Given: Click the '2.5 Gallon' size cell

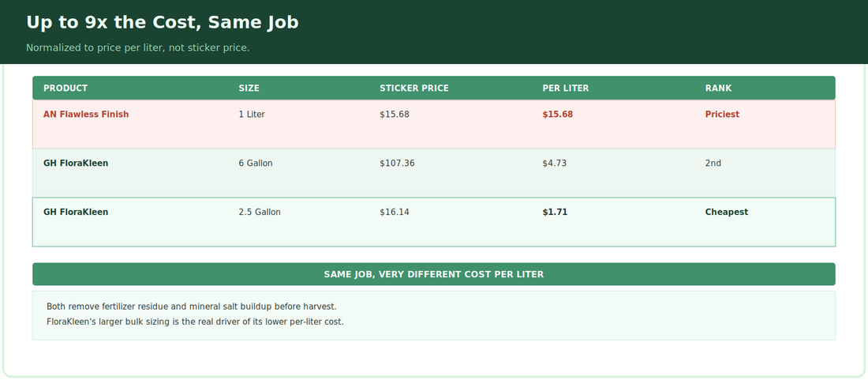Looking at the screenshot, I should 260,212.
